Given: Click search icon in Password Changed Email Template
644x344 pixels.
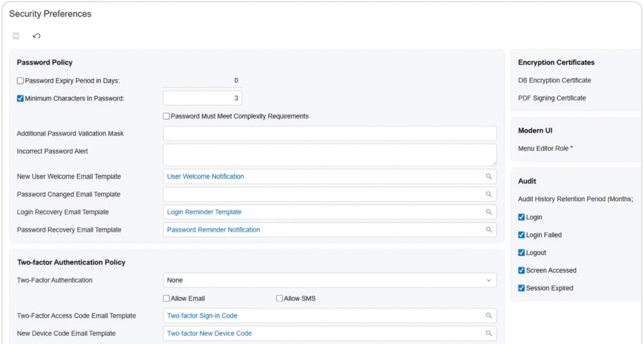Looking at the screenshot, I should tap(489, 194).
